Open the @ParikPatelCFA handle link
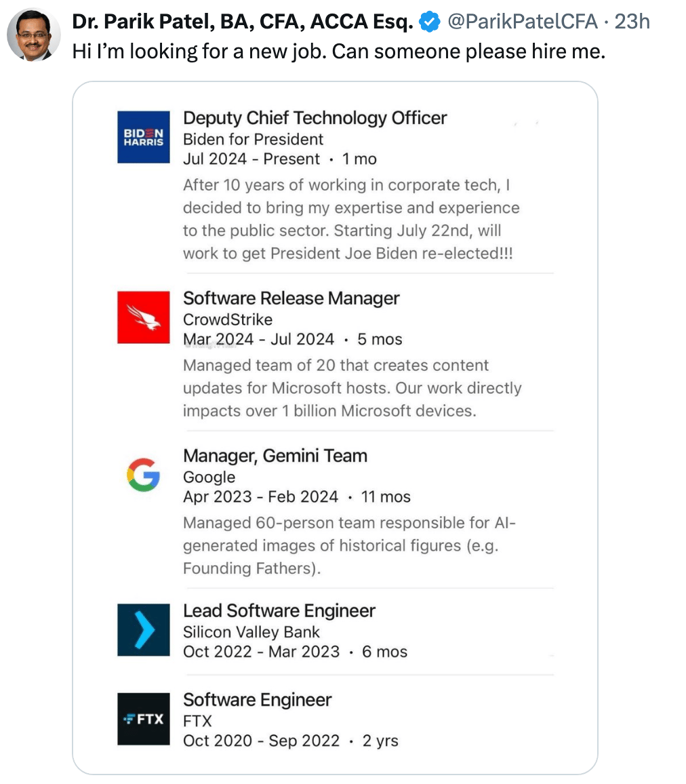The height and width of the screenshot is (784, 686). (523, 22)
